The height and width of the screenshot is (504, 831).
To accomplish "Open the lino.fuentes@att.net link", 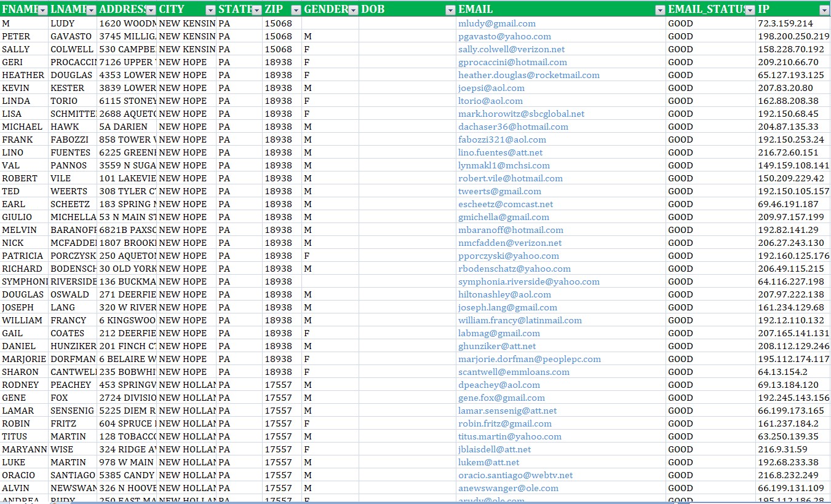I will [x=501, y=152].
